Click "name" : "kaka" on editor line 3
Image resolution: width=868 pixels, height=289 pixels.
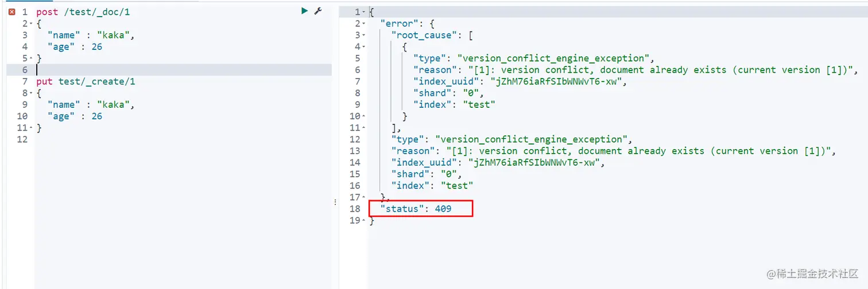pyautogui.click(x=91, y=35)
